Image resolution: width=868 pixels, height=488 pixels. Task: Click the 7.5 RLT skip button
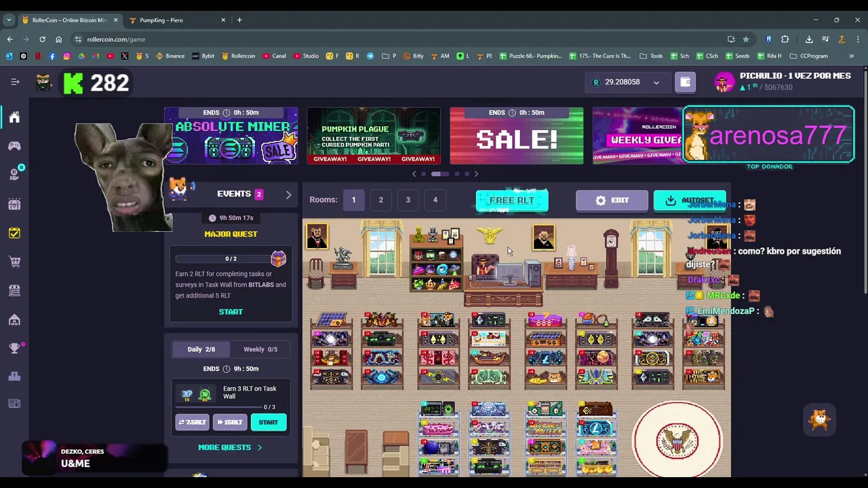[x=192, y=422]
